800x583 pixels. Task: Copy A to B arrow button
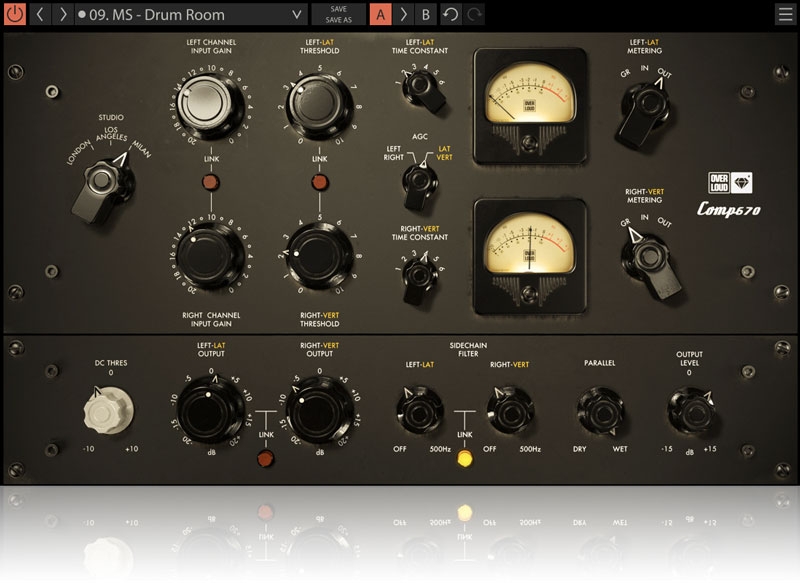pos(403,15)
